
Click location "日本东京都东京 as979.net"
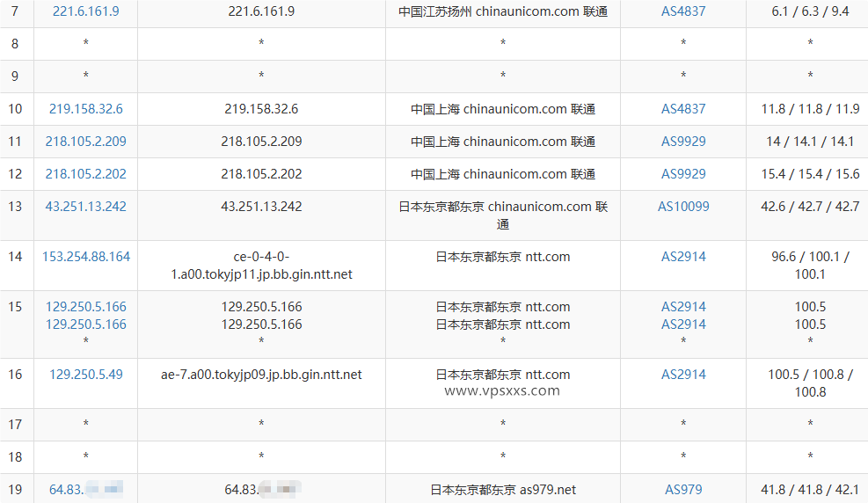click(x=503, y=490)
